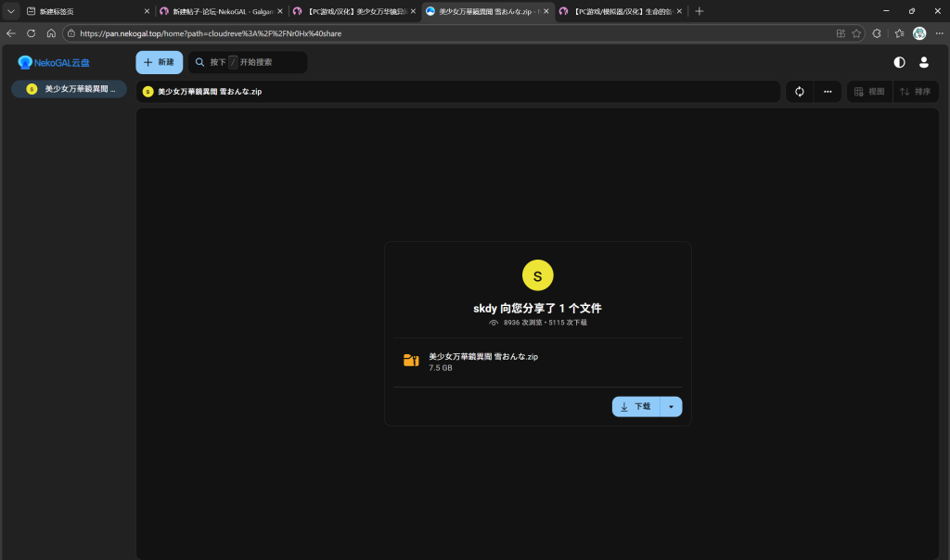Open the user account icon
Viewport: 950px width, 560px height.
924,62
